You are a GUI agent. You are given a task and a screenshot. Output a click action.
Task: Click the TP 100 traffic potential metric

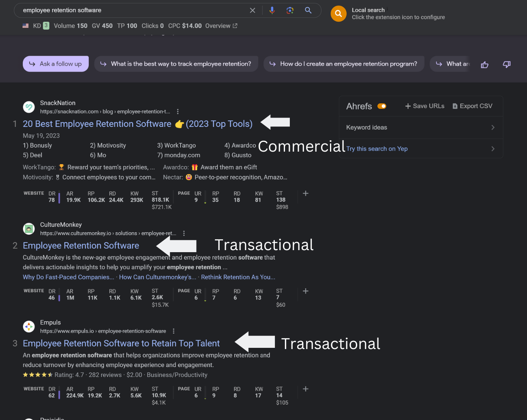[127, 26]
